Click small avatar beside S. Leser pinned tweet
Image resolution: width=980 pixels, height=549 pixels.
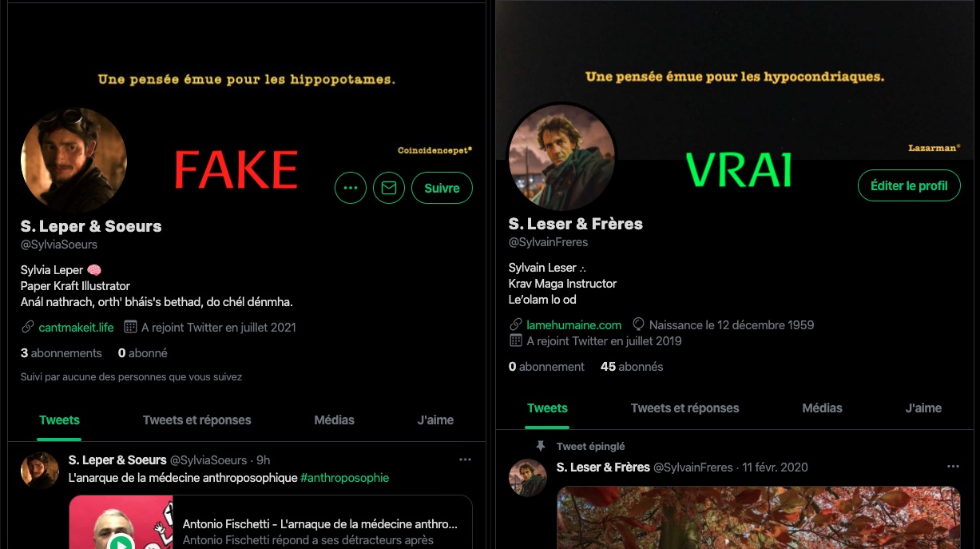528,478
